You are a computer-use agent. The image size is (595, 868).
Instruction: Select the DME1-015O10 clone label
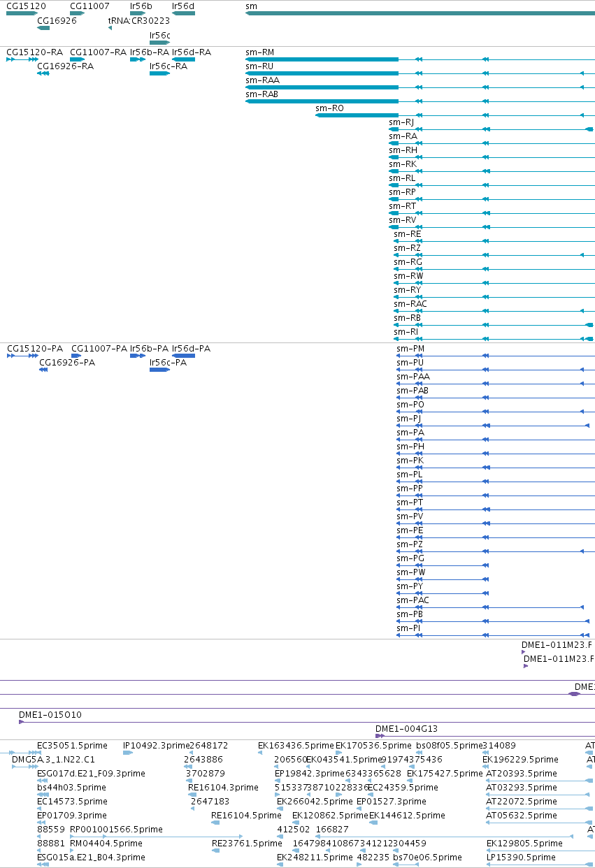[x=50, y=715]
